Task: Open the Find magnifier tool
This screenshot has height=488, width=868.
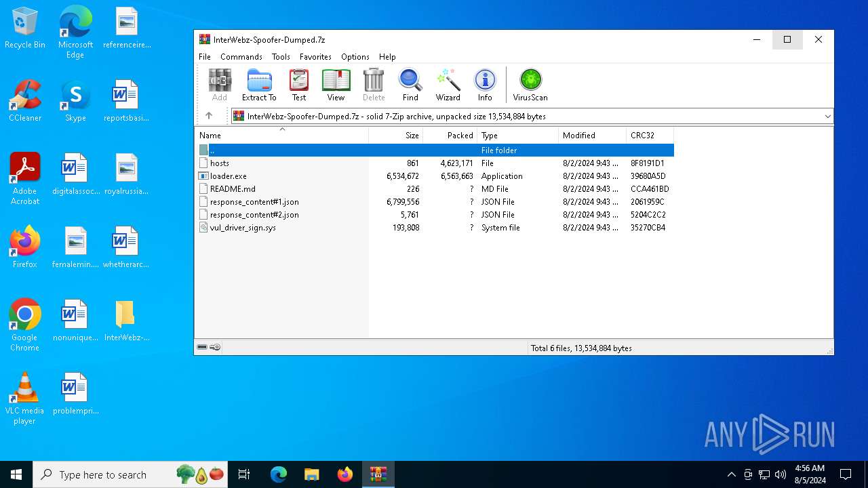Action: click(x=410, y=85)
